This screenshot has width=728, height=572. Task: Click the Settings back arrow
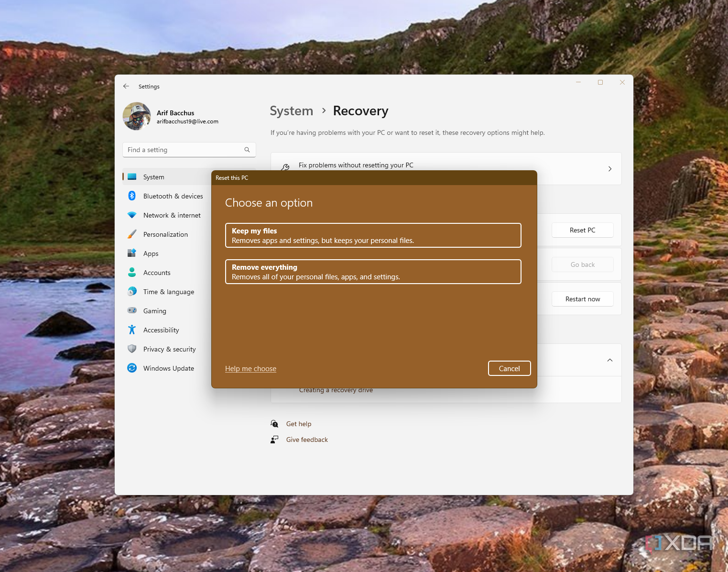tap(126, 86)
